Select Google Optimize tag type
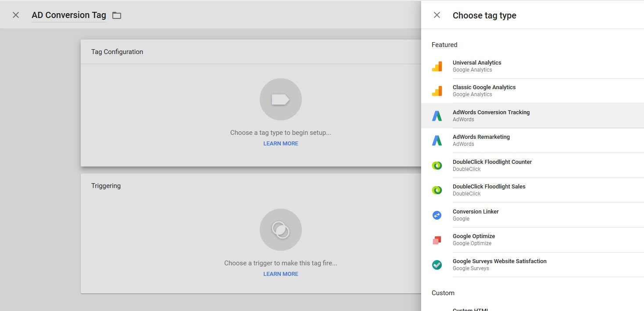The height and width of the screenshot is (311, 644). 533,240
